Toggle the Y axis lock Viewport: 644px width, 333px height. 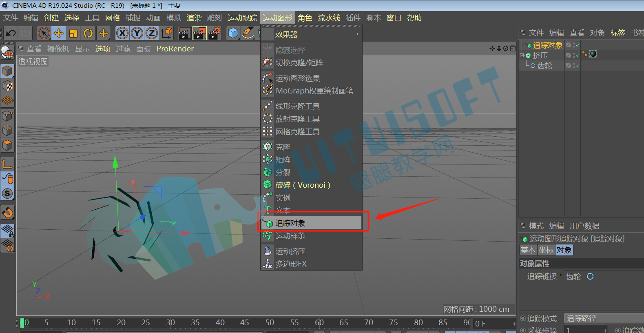coord(137,33)
